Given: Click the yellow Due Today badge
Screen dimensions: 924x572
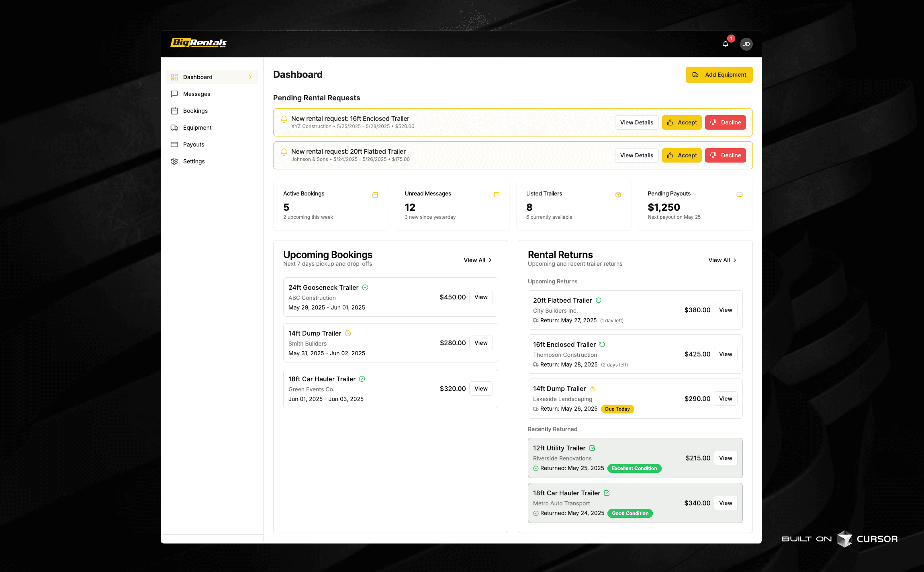Looking at the screenshot, I should 617,409.
